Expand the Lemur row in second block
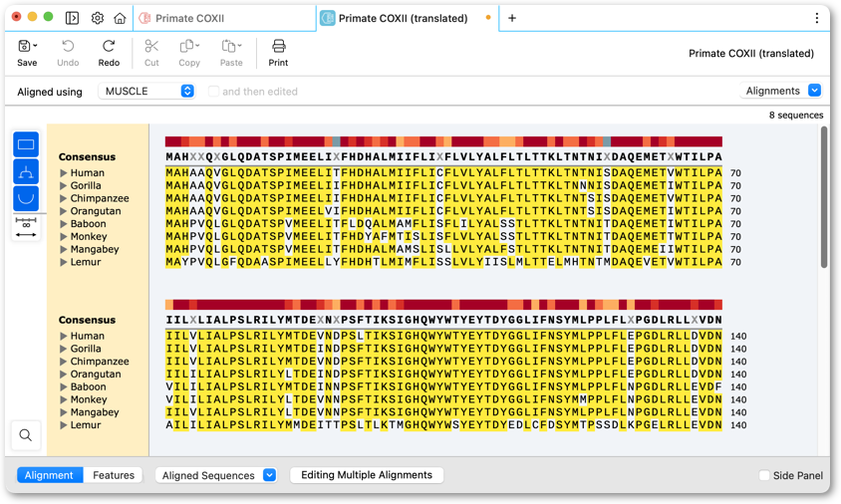 pos(64,425)
